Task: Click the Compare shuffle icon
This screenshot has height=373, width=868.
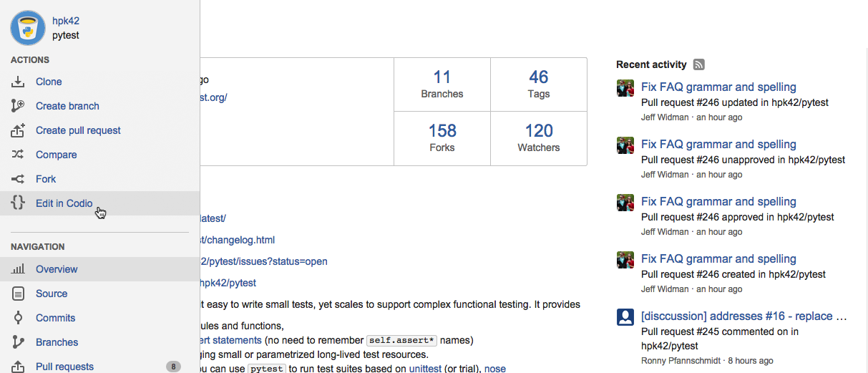Action: click(19, 155)
